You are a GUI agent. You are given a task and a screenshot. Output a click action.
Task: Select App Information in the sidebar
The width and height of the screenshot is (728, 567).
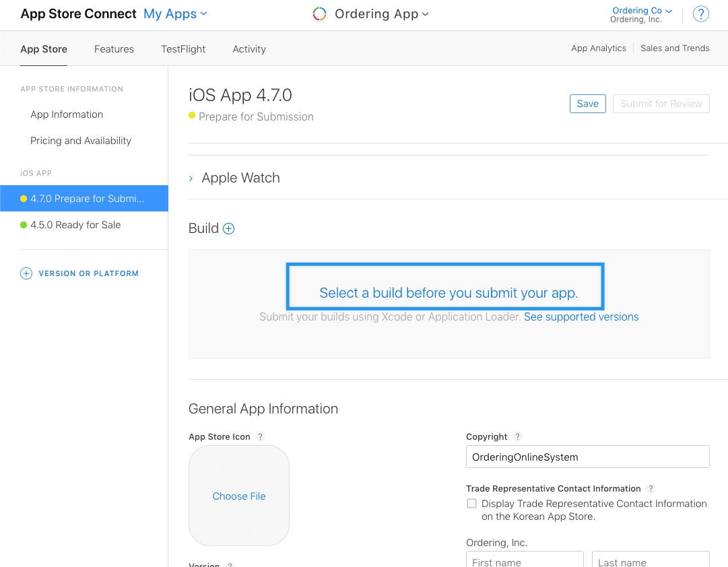(67, 114)
